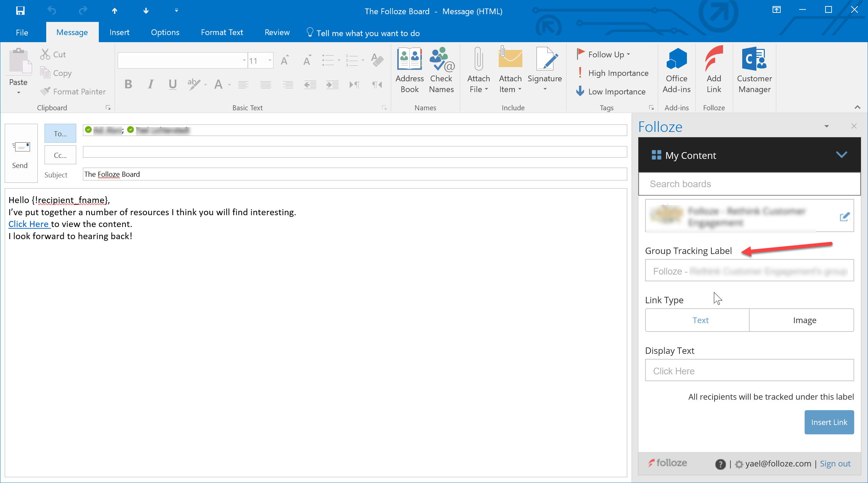Open the font size dropdown

(269, 60)
